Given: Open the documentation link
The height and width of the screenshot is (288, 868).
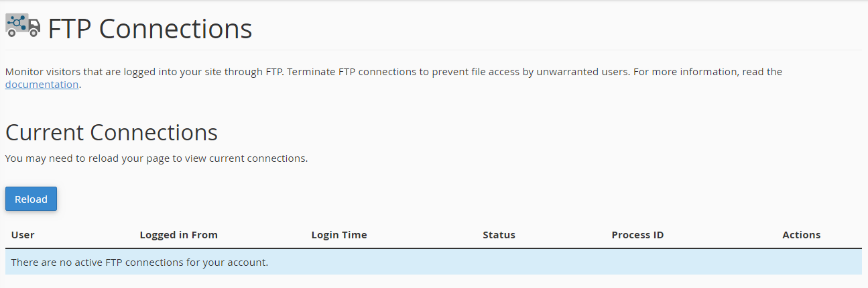Looking at the screenshot, I should click(42, 85).
